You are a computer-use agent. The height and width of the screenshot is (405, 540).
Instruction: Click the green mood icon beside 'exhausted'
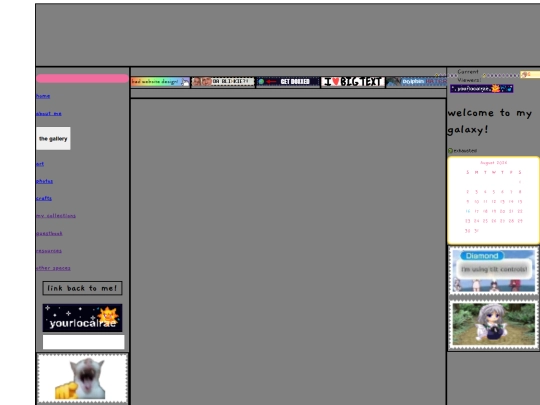click(450, 150)
